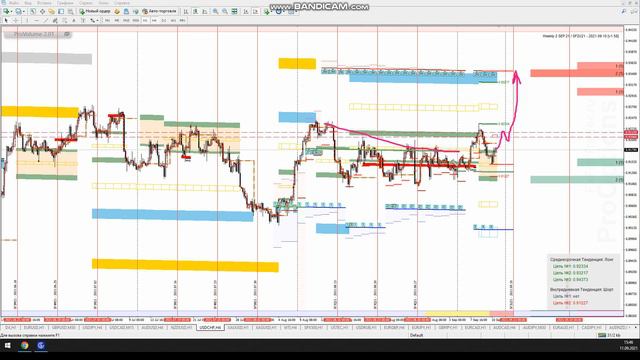The image size is (640, 360).
Task: Select the text label tool
Action: click(83, 20)
